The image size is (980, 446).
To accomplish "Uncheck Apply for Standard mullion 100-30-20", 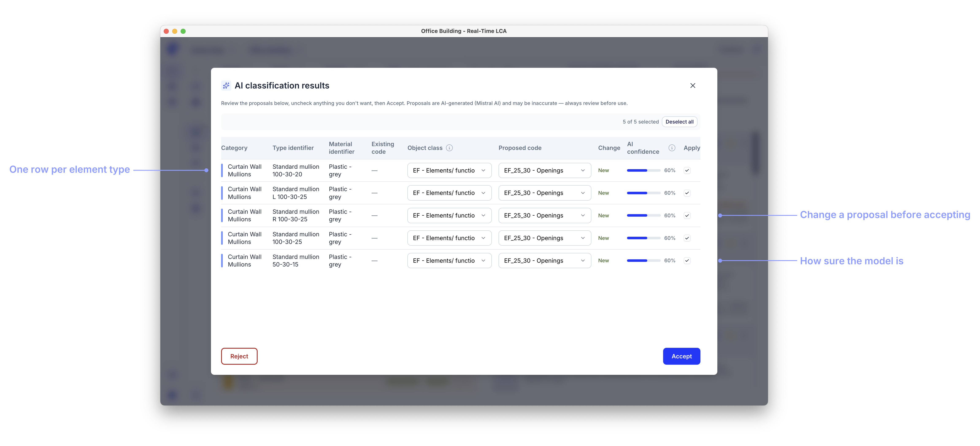I will coord(687,171).
